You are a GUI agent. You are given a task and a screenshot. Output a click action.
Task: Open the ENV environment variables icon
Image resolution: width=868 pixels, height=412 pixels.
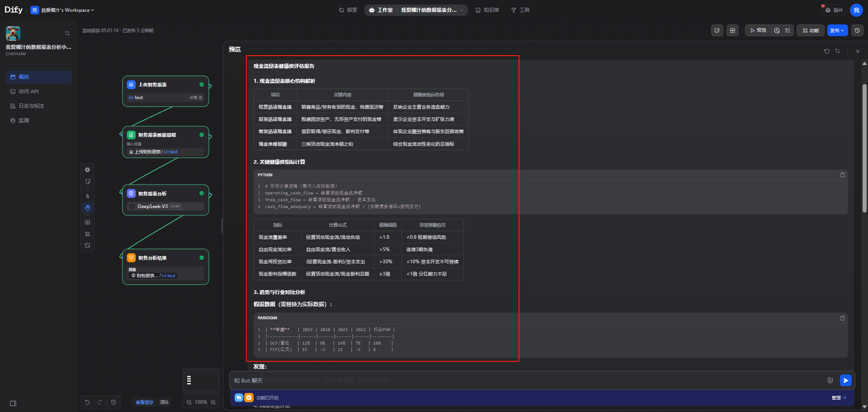pyautogui.click(x=732, y=30)
